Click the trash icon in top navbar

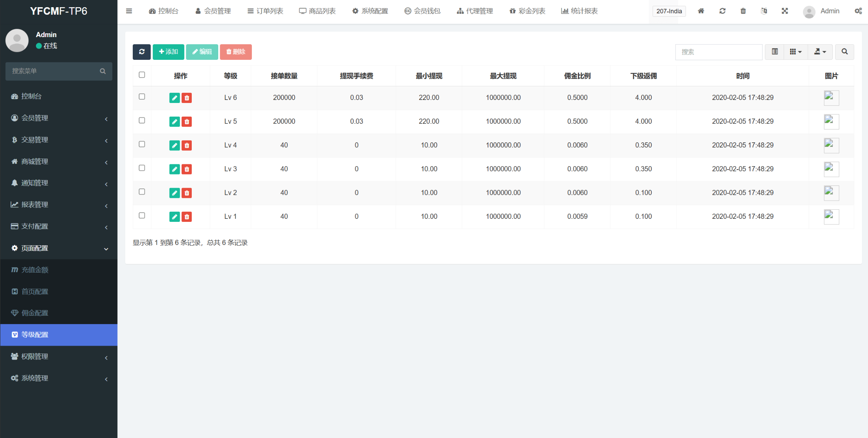[x=743, y=11]
